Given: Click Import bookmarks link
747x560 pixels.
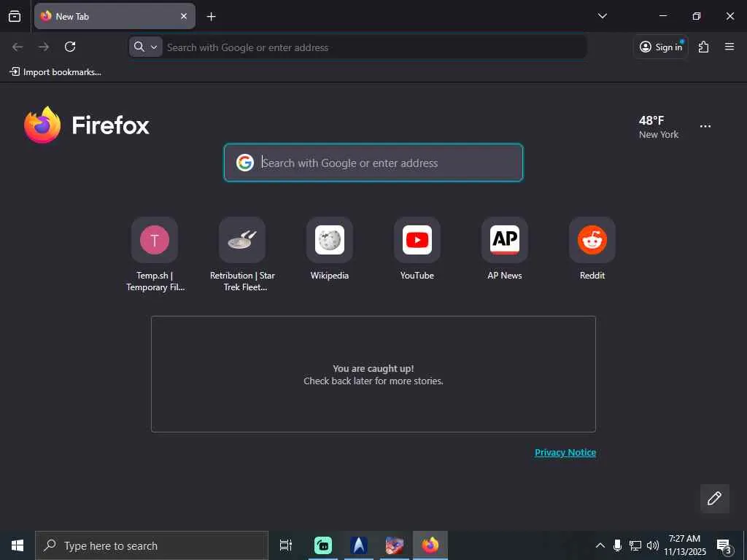Looking at the screenshot, I should (x=55, y=72).
